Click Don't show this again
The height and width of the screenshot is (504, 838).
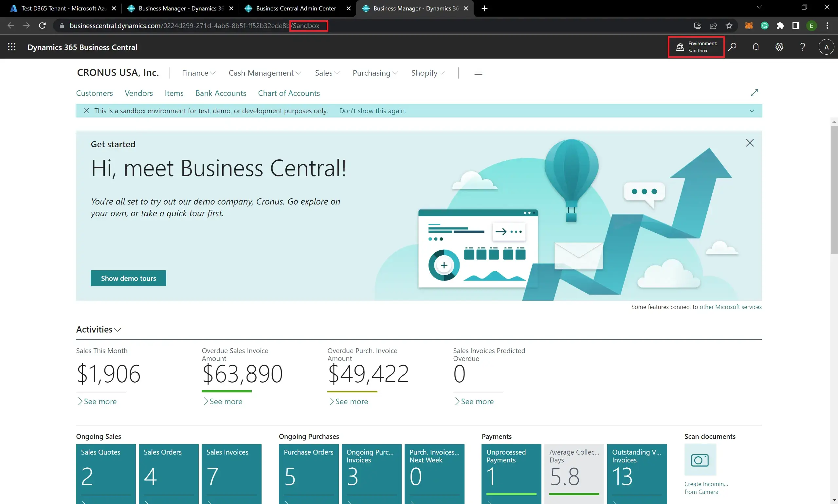373,111
